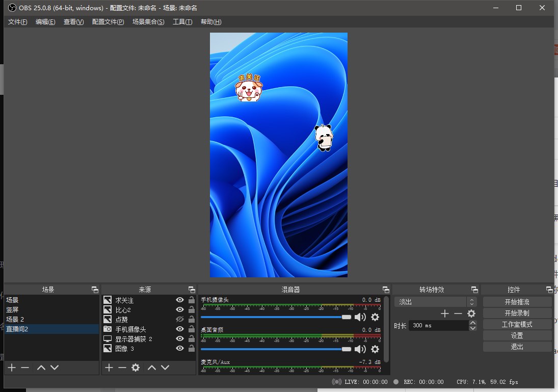Select the 求关注 dog sticker in preview
The width and height of the screenshot is (558, 392).
click(x=249, y=88)
